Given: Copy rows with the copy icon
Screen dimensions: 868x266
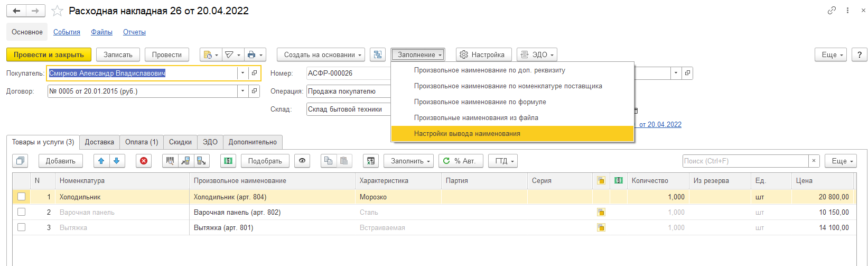Looking at the screenshot, I should (329, 161).
